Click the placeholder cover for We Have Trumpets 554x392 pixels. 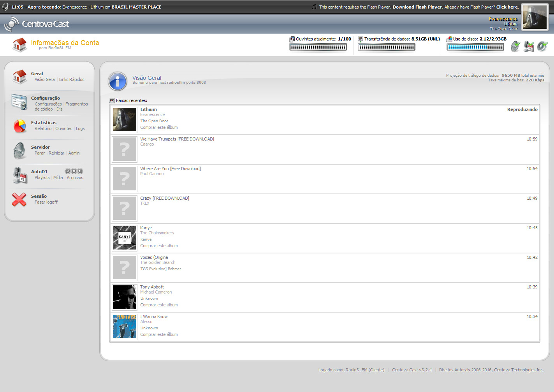pos(125,149)
